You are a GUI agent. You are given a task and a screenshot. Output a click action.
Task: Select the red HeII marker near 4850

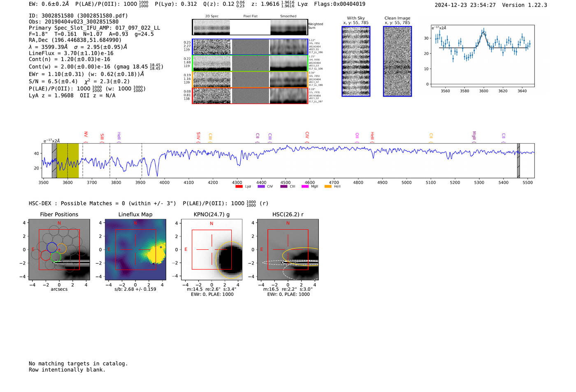point(372,136)
